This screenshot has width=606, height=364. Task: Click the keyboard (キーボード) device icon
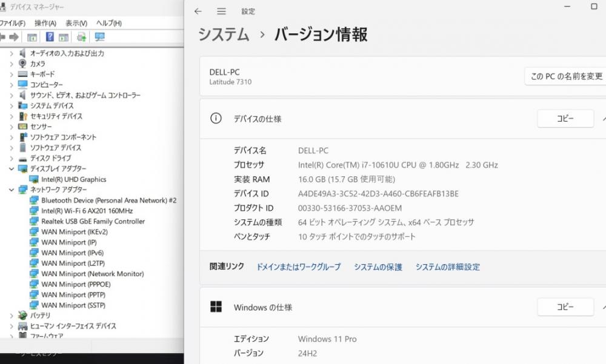pyautogui.click(x=23, y=74)
